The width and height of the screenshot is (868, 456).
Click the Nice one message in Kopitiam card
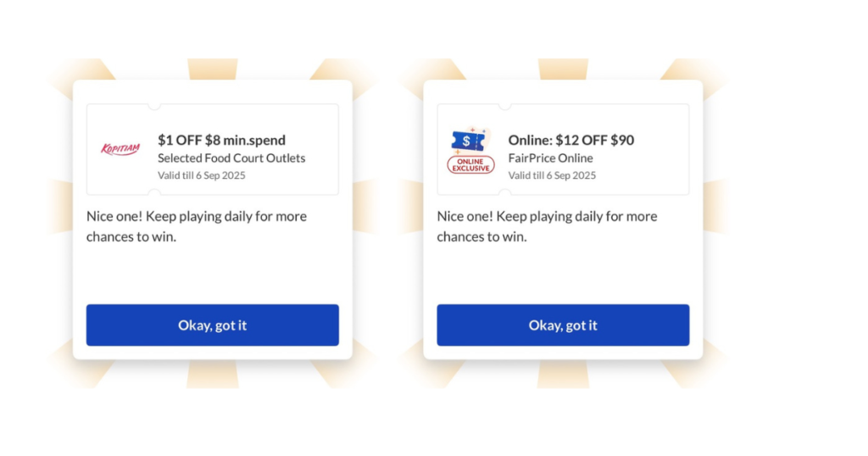[197, 216]
